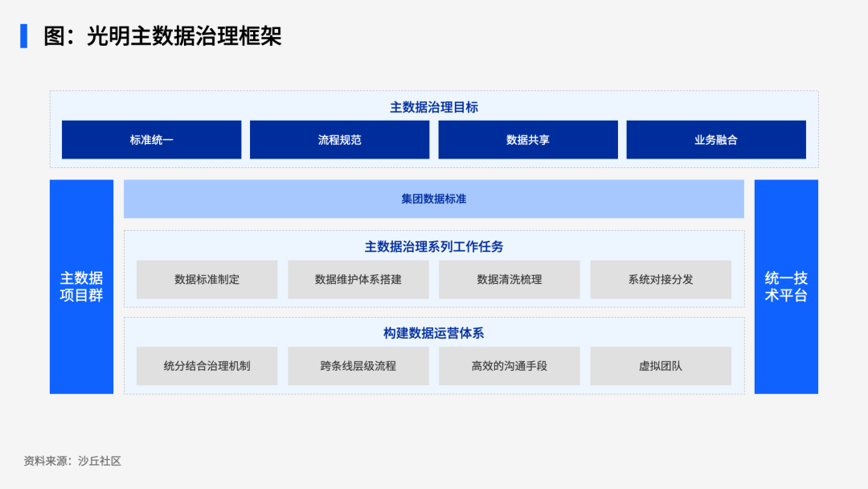Select the 数据维护体系搭建 task box
Viewport: 868px width, 489px height.
click(358, 280)
